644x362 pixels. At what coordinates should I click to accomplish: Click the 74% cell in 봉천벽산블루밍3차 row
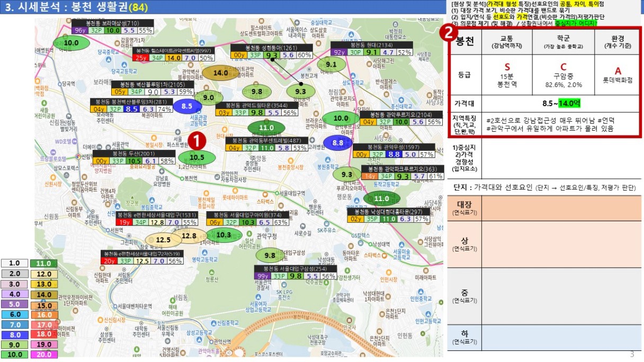165,110
